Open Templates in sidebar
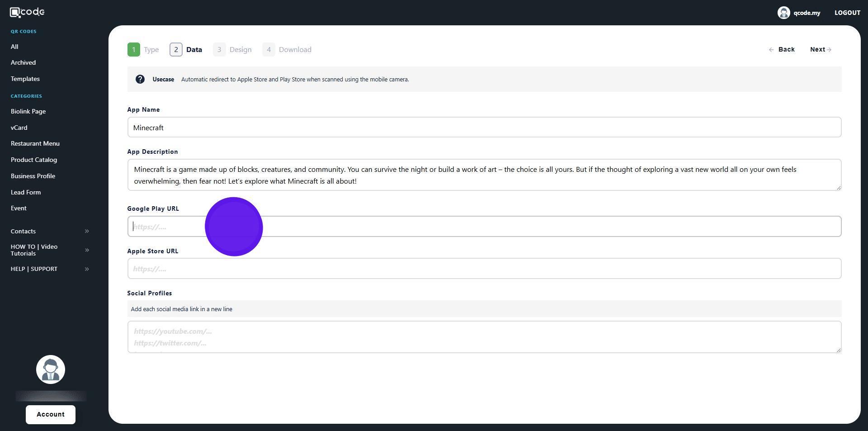The height and width of the screenshot is (431, 868). (25, 79)
